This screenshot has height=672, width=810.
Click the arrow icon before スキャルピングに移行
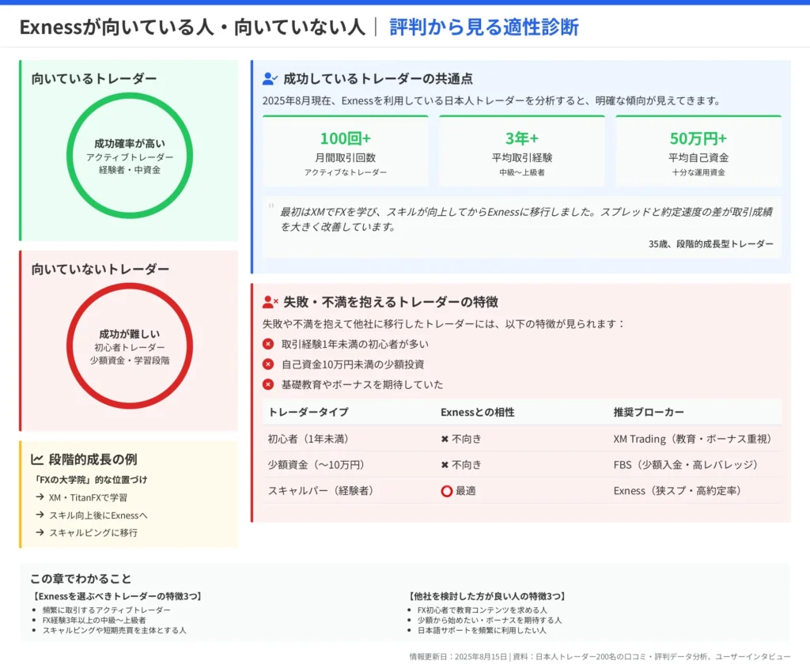point(40,532)
